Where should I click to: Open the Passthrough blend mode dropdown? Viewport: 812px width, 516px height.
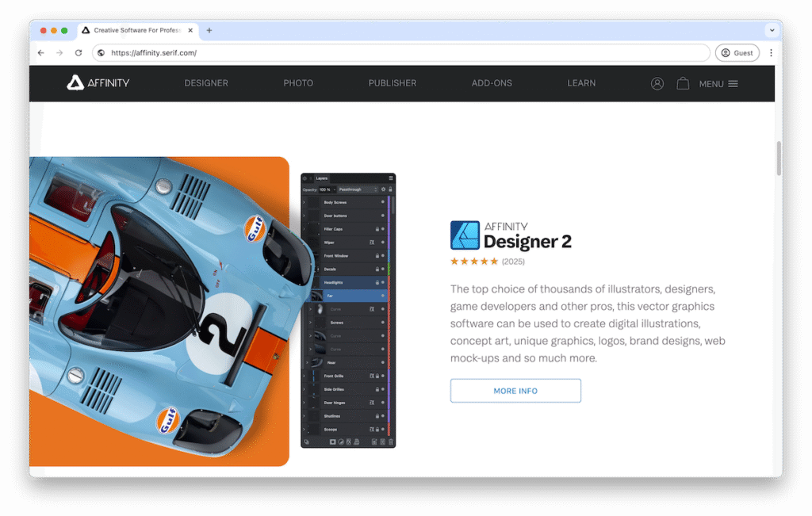[x=358, y=189]
